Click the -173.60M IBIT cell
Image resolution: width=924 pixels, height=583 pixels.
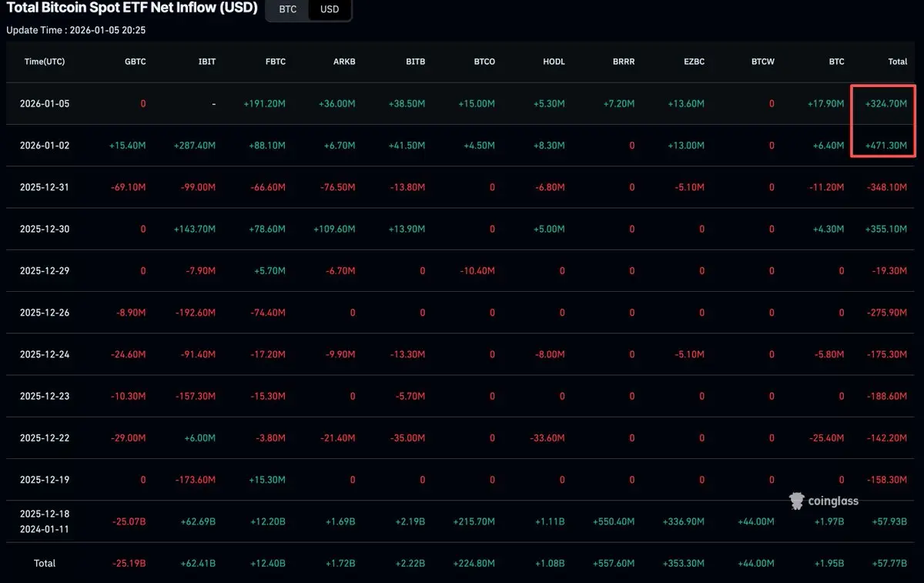pyautogui.click(x=196, y=479)
